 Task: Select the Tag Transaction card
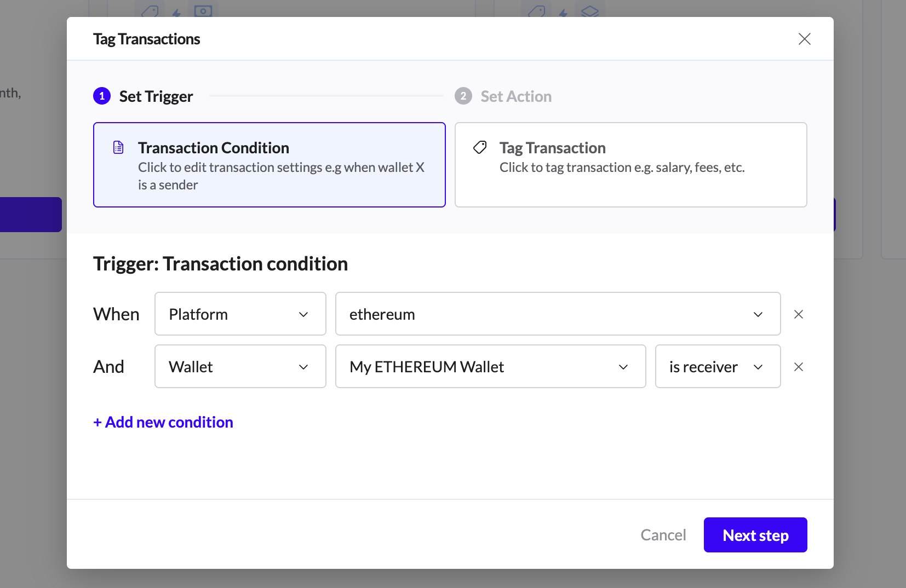tap(630, 165)
